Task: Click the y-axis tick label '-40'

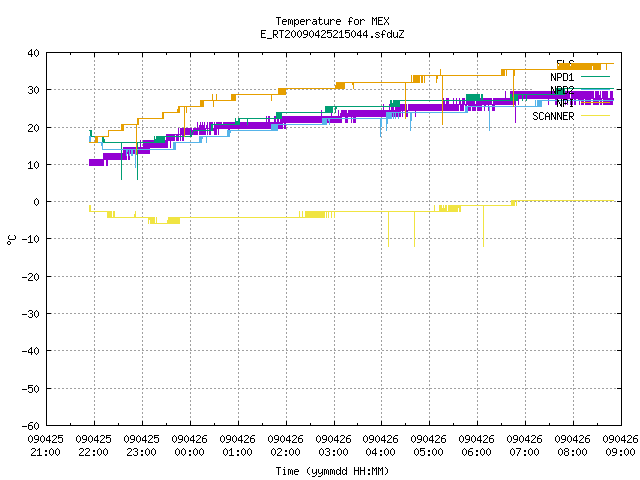Action: [x=31, y=351]
